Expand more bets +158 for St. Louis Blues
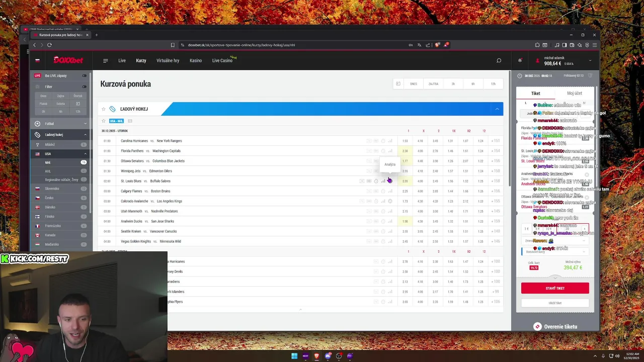The width and height of the screenshot is (644, 362). pos(496,181)
